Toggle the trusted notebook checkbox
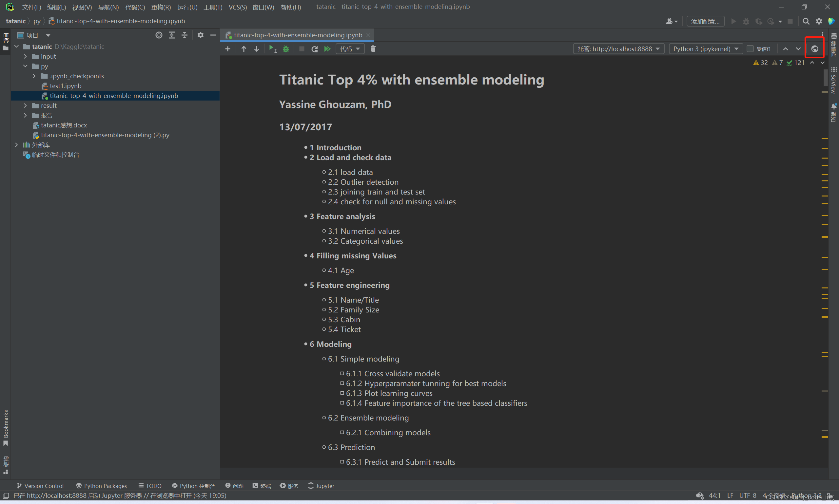This screenshot has height=504, width=839. [750, 49]
